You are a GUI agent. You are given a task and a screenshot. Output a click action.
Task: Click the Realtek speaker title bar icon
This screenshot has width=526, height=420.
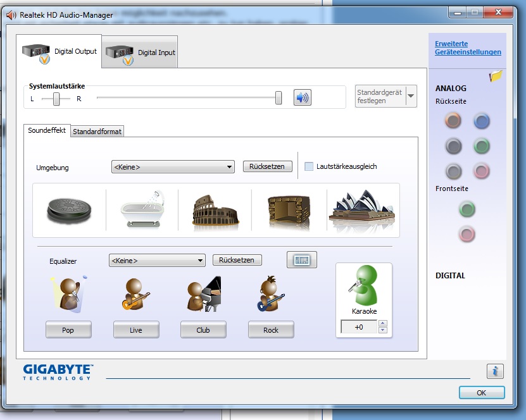click(11, 15)
